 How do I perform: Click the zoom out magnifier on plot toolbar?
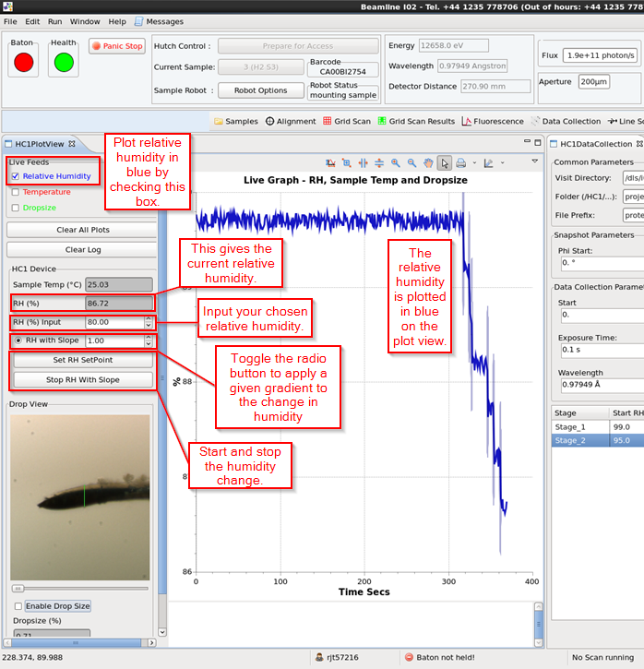tap(411, 163)
